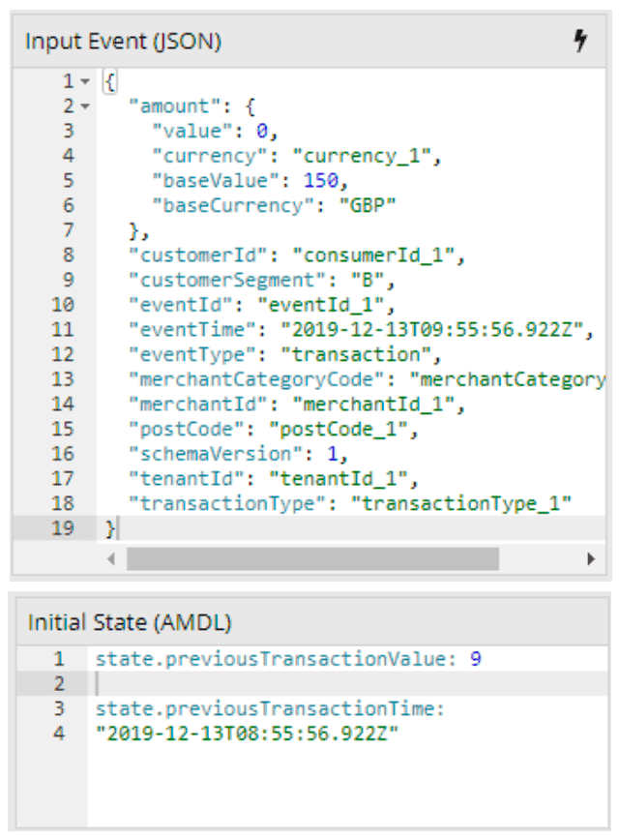Click the horizontal scrollbar thumb
This screenshot has height=840, width=619.
click(x=311, y=559)
